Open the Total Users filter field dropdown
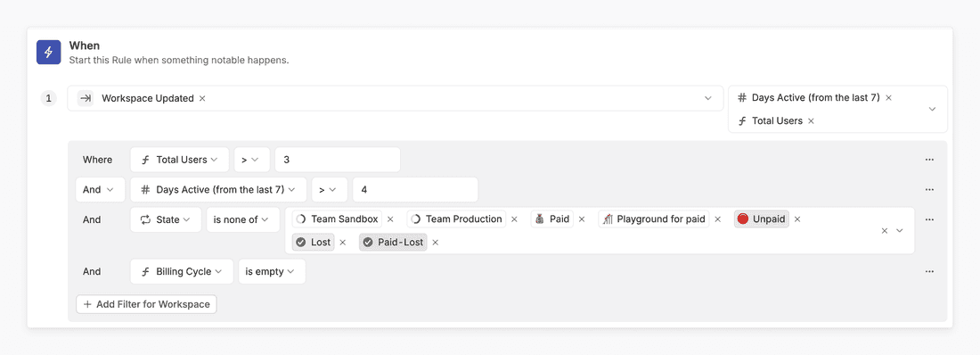This screenshot has width=980, height=355. tap(179, 160)
